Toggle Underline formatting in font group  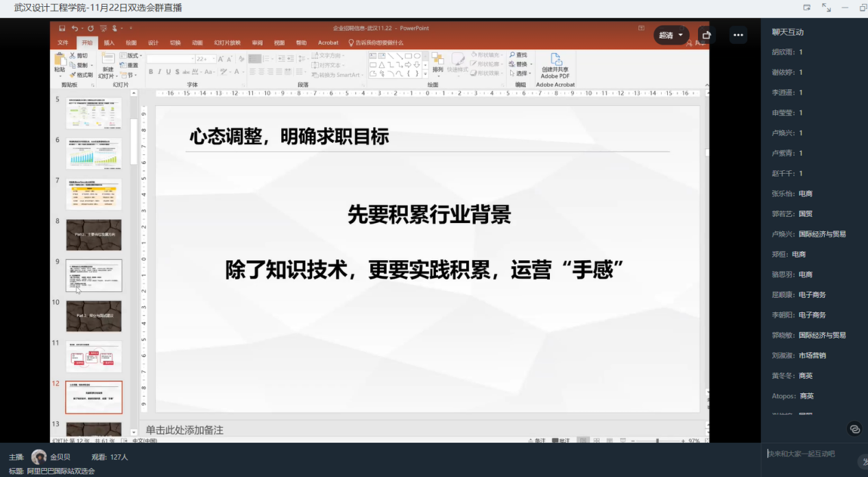(x=168, y=72)
